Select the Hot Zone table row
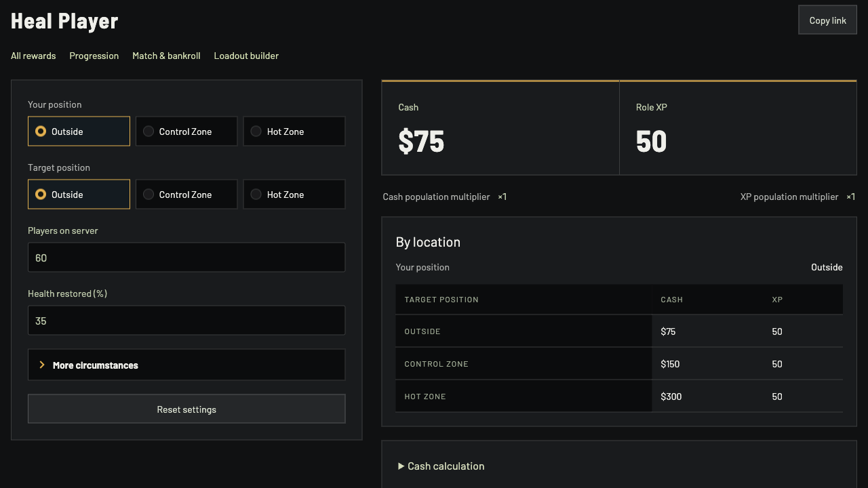 tap(619, 396)
